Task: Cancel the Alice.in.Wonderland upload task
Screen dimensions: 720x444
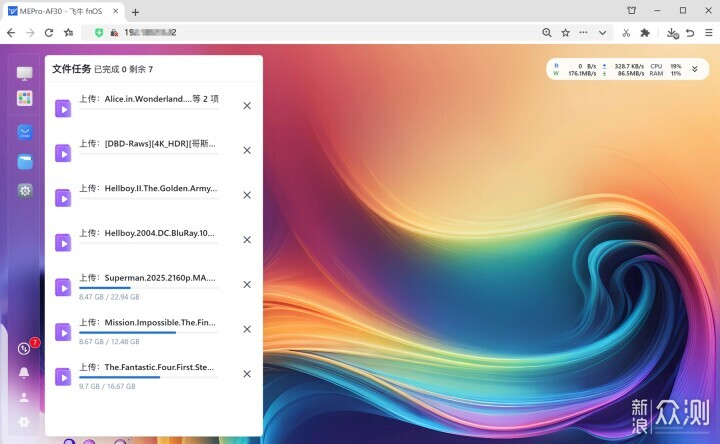Action: (247, 106)
